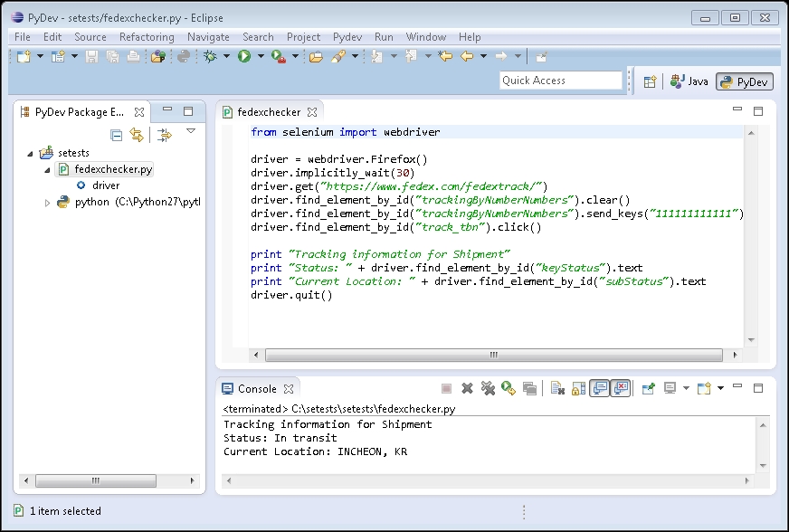The height and width of the screenshot is (532, 789).
Task: Click the Back navigation yellow arrow
Action: (467, 56)
